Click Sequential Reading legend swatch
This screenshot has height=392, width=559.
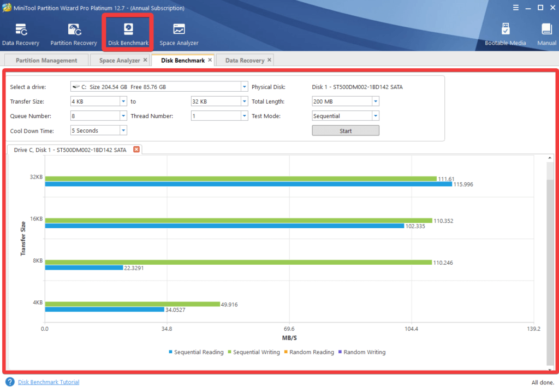coord(170,352)
